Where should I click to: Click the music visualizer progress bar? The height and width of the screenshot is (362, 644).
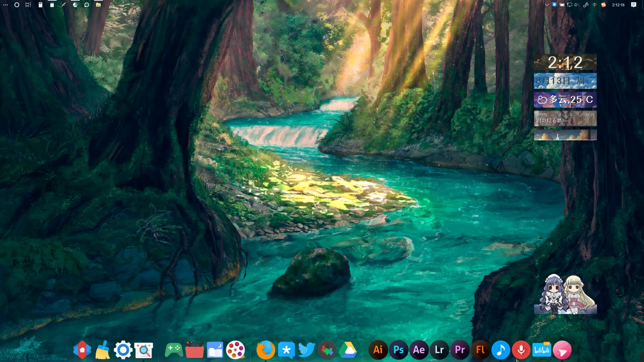(565, 136)
